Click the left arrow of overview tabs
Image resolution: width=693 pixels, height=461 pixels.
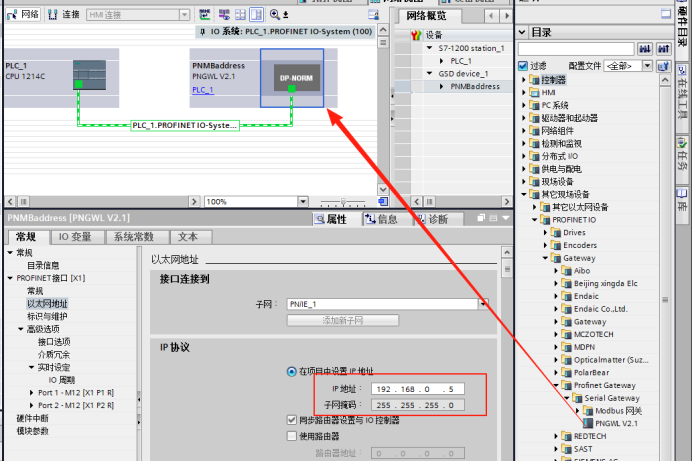491,16
